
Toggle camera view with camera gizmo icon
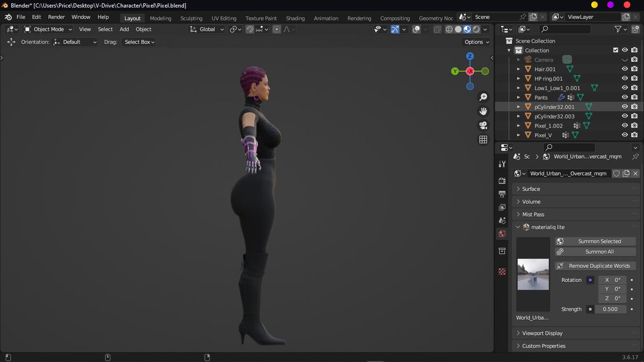pyautogui.click(x=483, y=125)
